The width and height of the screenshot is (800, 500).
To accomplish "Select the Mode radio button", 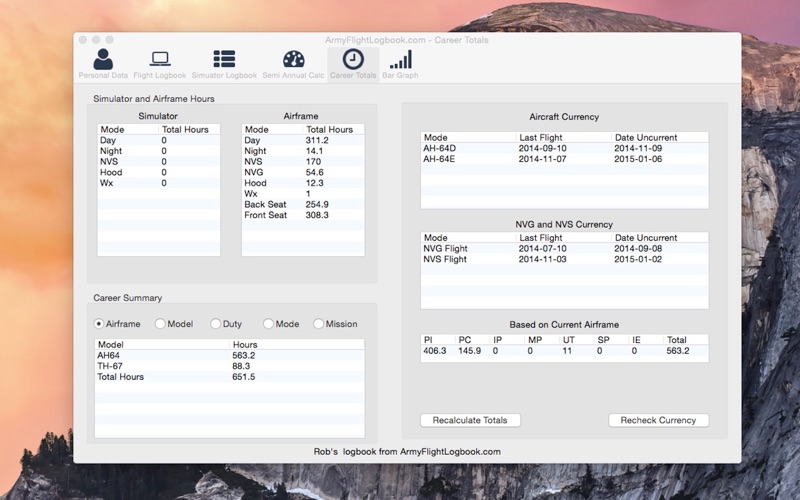I will tap(268, 323).
